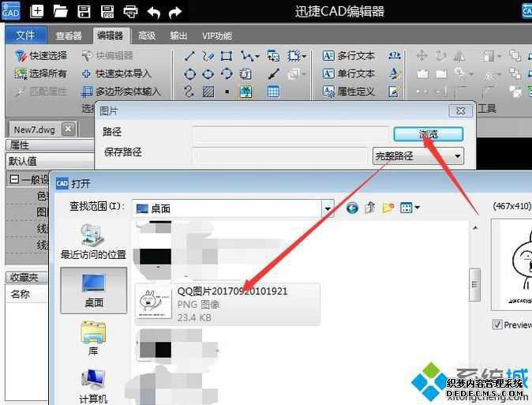Click the 保存路径 input field

click(280, 156)
